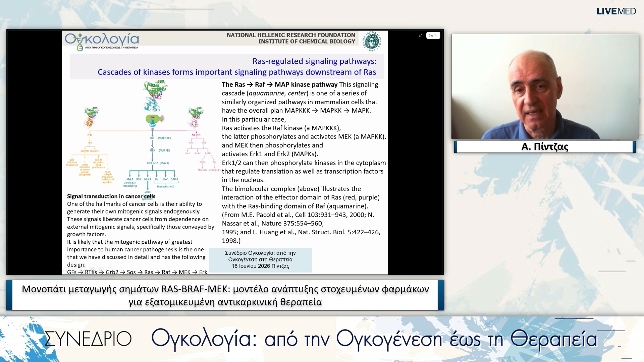Click the Α. Πίντζας name label
The image size is (644, 362).
(x=545, y=146)
